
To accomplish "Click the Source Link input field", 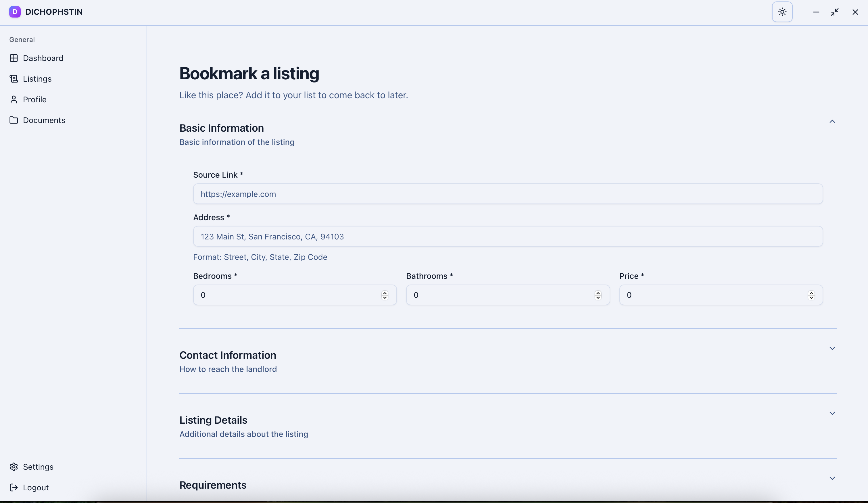I will 508,194.
